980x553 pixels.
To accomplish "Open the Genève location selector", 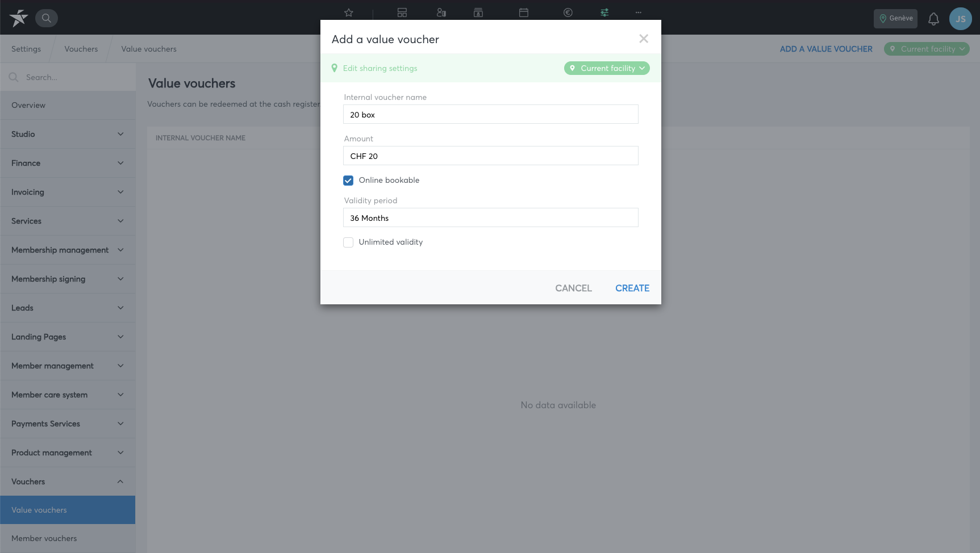I will 895,19.
